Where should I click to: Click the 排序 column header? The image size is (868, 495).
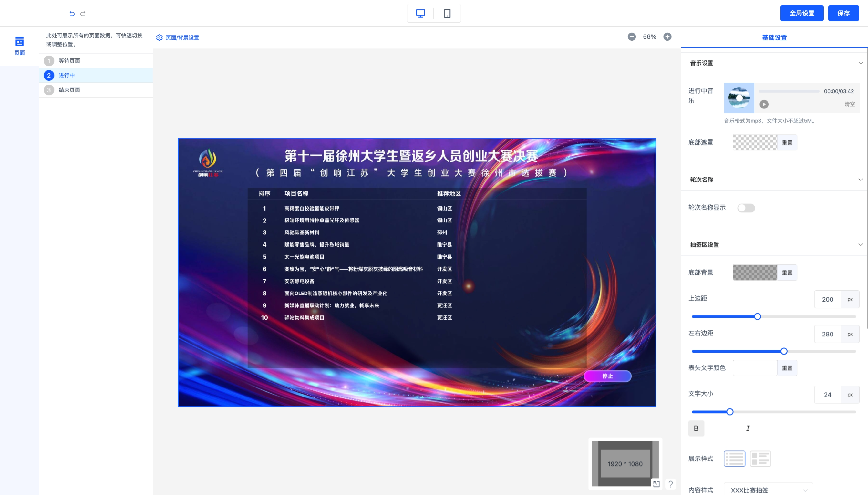264,193
